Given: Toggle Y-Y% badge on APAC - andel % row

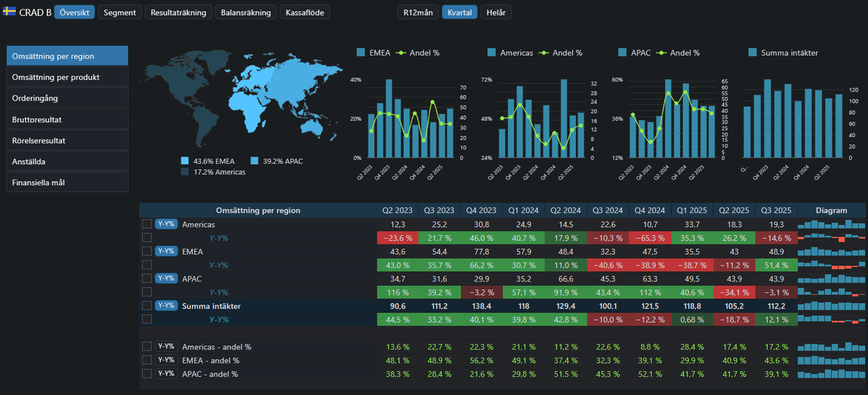Looking at the screenshot, I should click(166, 373).
